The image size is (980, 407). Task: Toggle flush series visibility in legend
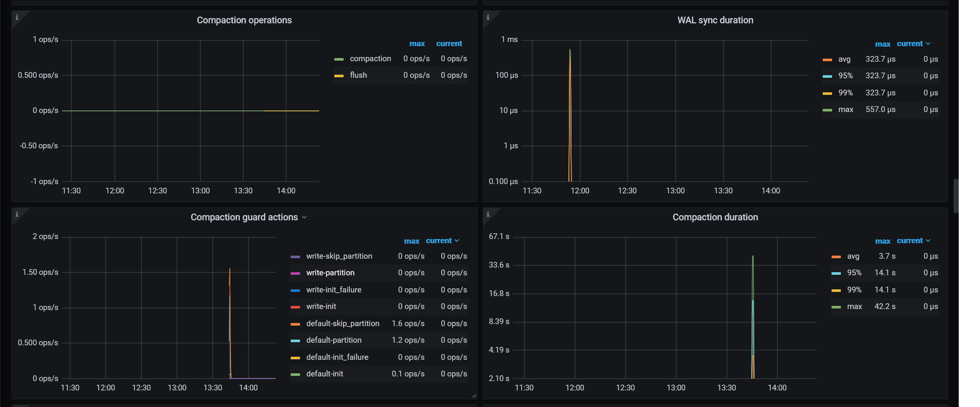click(358, 75)
